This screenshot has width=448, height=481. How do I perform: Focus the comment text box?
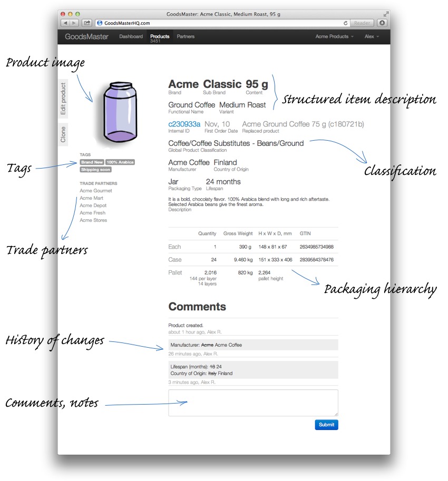tap(253, 403)
